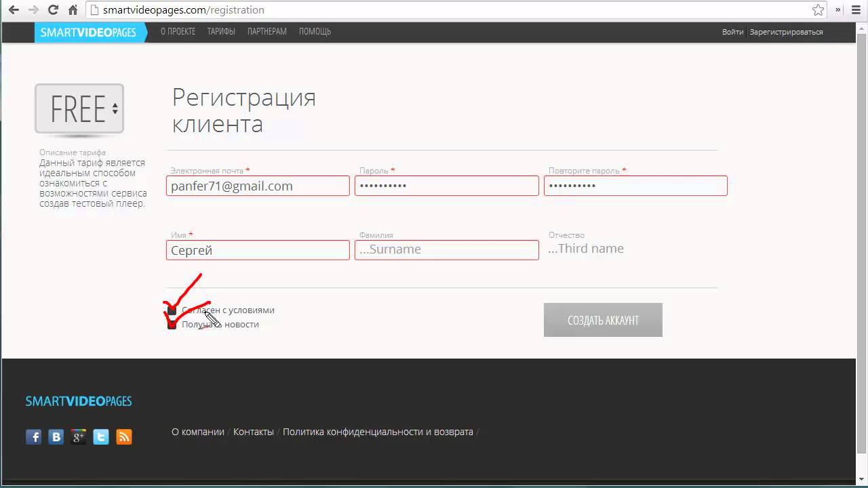Viewport: 868px width, 488px height.
Task: Tick the 'Согласен с условиями' checkbox
Action: (x=172, y=310)
